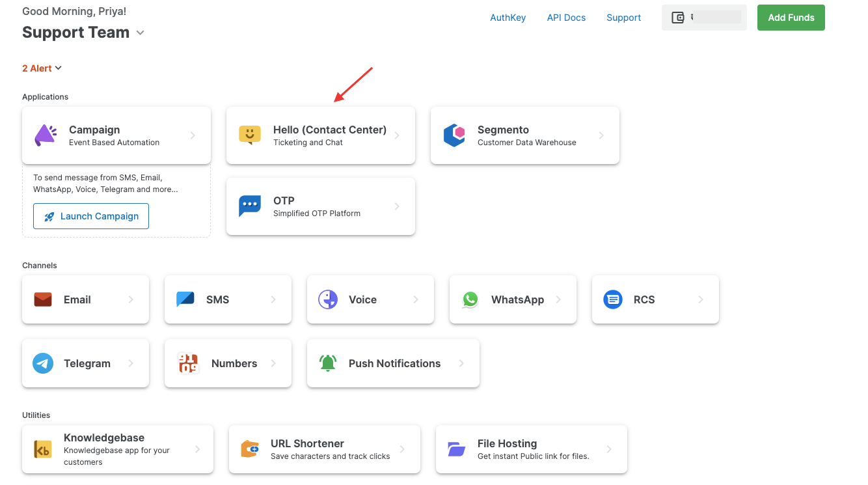Open Segmento card via its chevron
The width and height of the screenshot is (868, 485).
pyautogui.click(x=601, y=135)
